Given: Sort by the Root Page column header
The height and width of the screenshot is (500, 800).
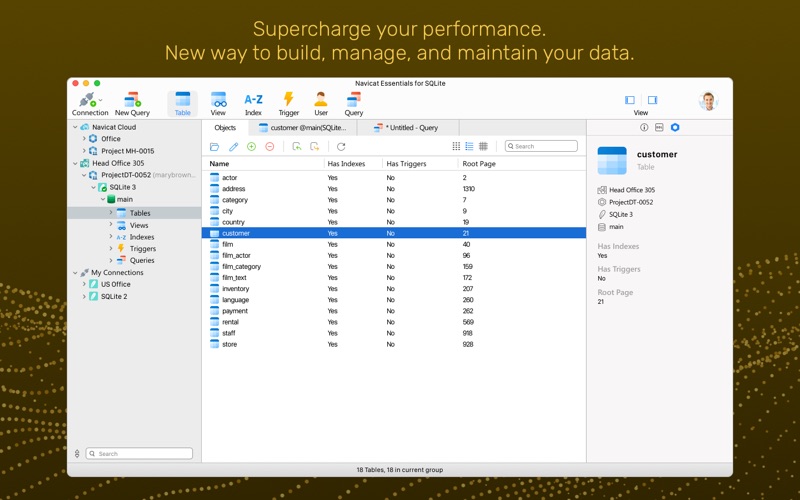Looking at the screenshot, I should click(521, 164).
